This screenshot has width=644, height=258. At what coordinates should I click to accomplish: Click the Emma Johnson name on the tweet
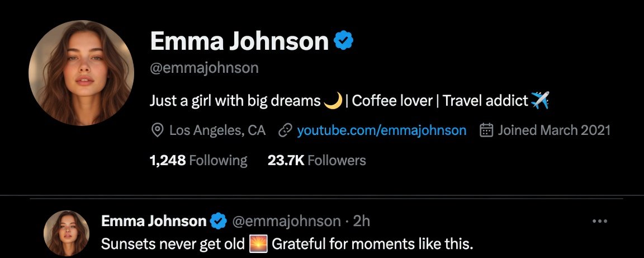point(154,222)
